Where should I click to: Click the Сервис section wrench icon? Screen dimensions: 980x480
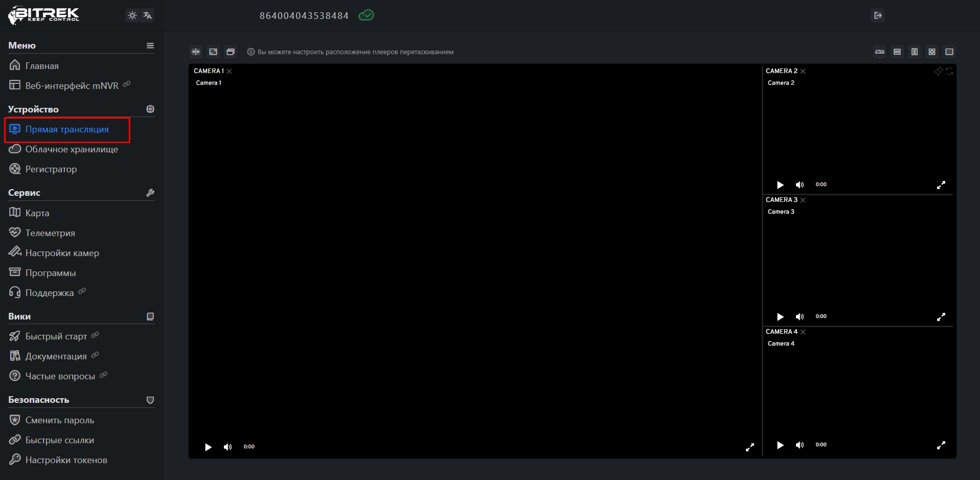[x=150, y=193]
